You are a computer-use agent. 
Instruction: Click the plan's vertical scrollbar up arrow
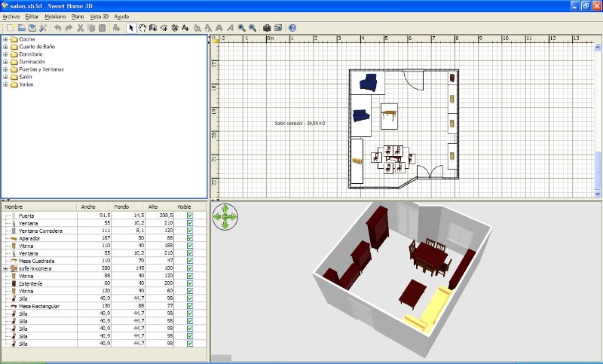point(598,47)
